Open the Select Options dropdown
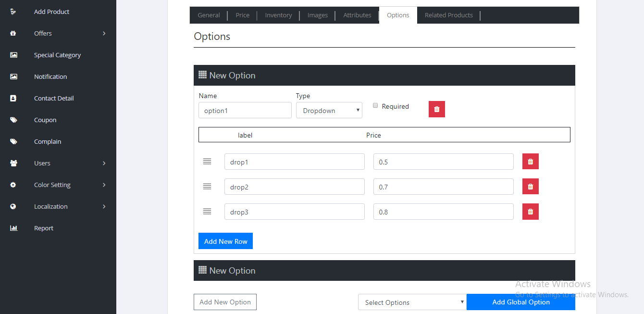The image size is (644, 314). (412, 302)
